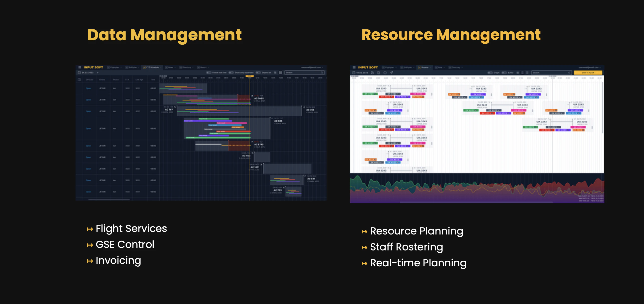Switch to the Rules tab
Image resolution: width=644 pixels, height=305 pixels.
click(x=170, y=68)
